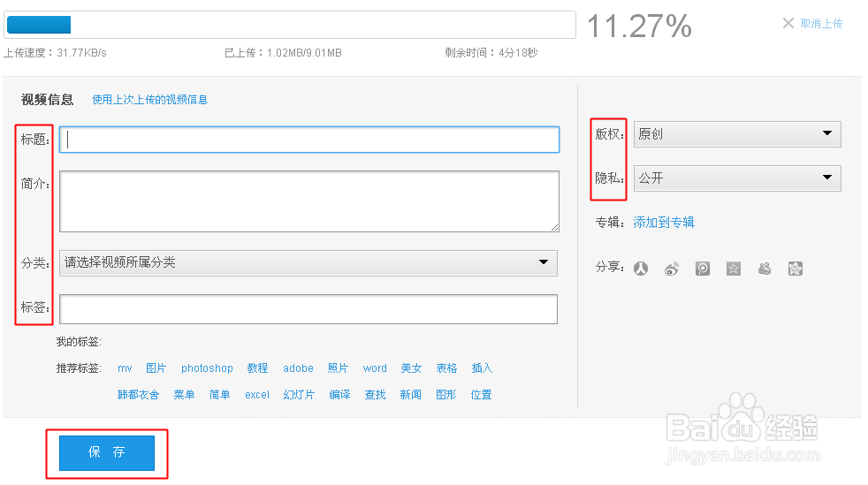Add recommended tag excel
The height and width of the screenshot is (485, 868).
(257, 395)
